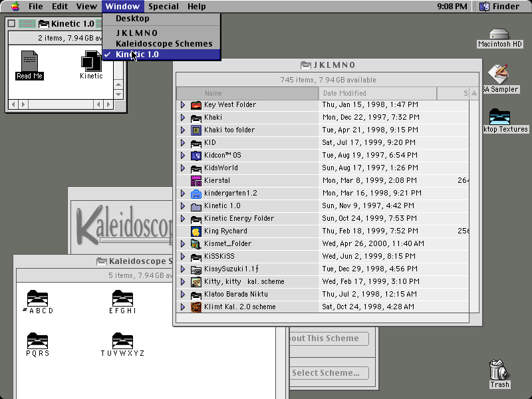Click the up scroll arrow in Kinetic 1.0 window
The height and width of the screenshot is (399, 532).
pos(118,84)
